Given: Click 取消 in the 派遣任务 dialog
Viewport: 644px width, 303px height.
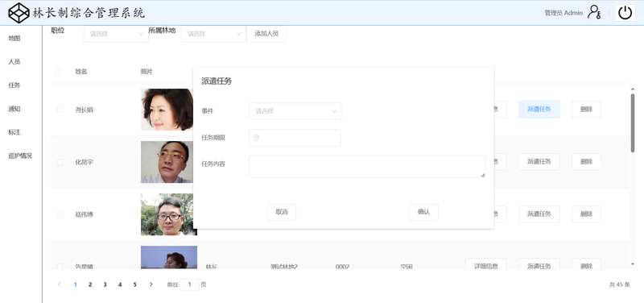Looking at the screenshot, I should click(x=281, y=212).
